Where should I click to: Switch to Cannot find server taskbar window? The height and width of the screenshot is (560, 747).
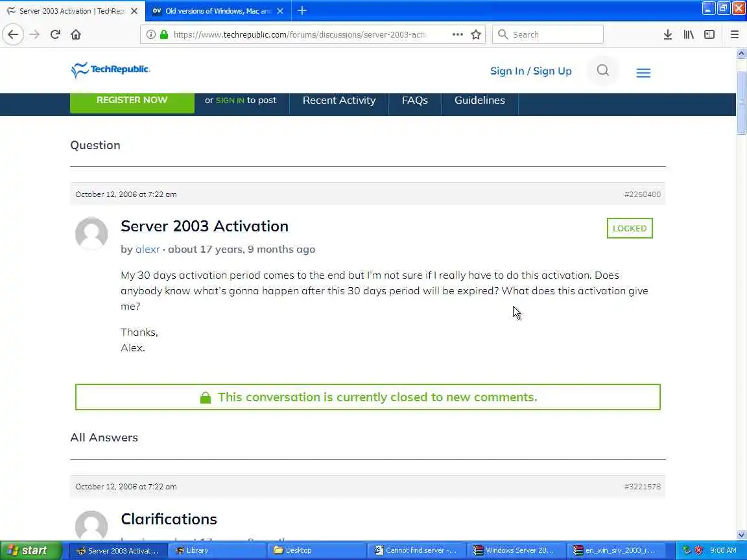coord(416,550)
